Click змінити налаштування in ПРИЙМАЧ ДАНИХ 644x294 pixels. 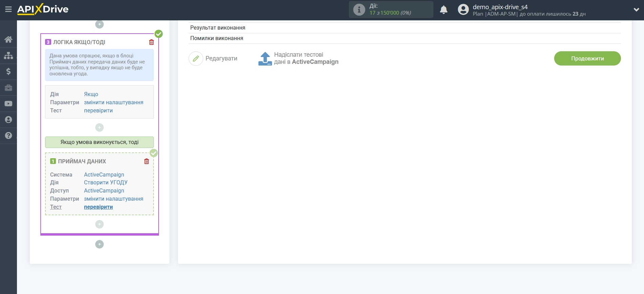[x=114, y=199]
